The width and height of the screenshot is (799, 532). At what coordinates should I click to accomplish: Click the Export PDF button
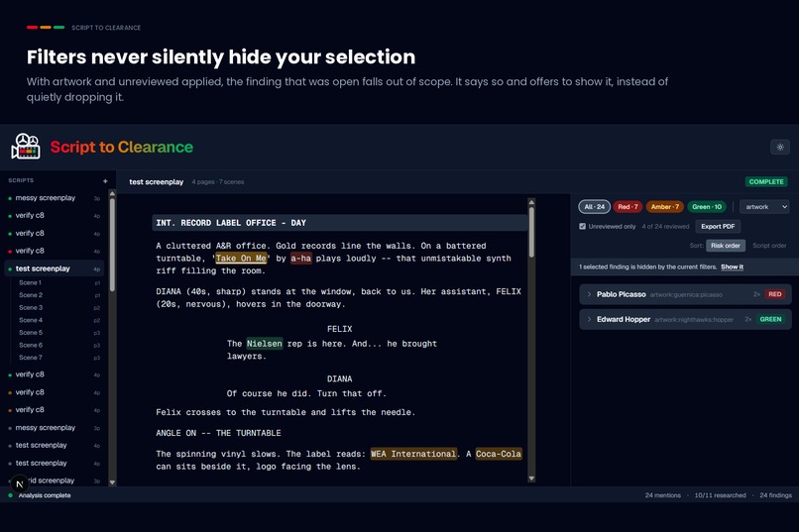point(718,226)
